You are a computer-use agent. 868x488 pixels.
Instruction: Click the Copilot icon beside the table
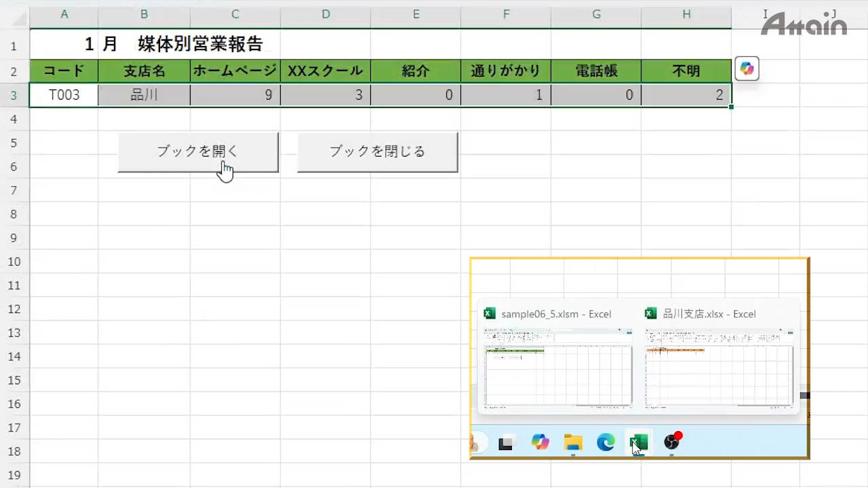click(747, 69)
